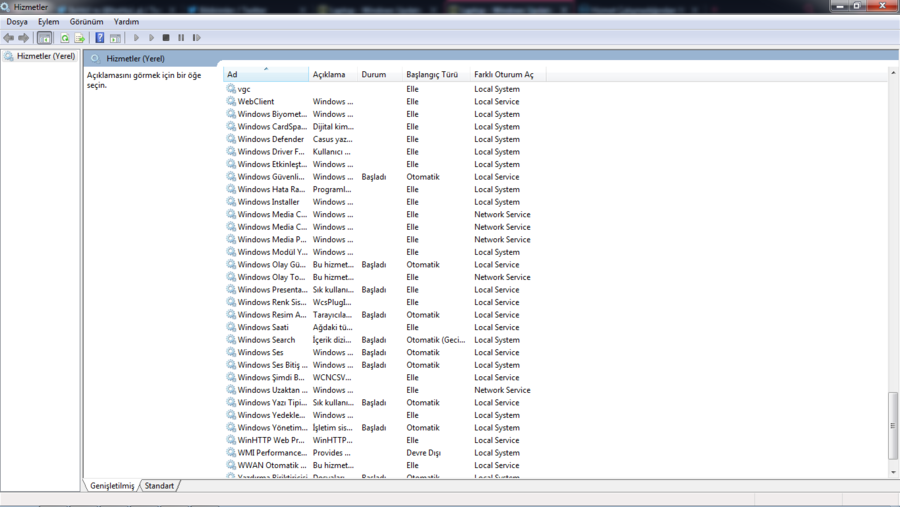Select the Windows Yedekle... service name
The image size is (900, 507).
click(x=271, y=415)
